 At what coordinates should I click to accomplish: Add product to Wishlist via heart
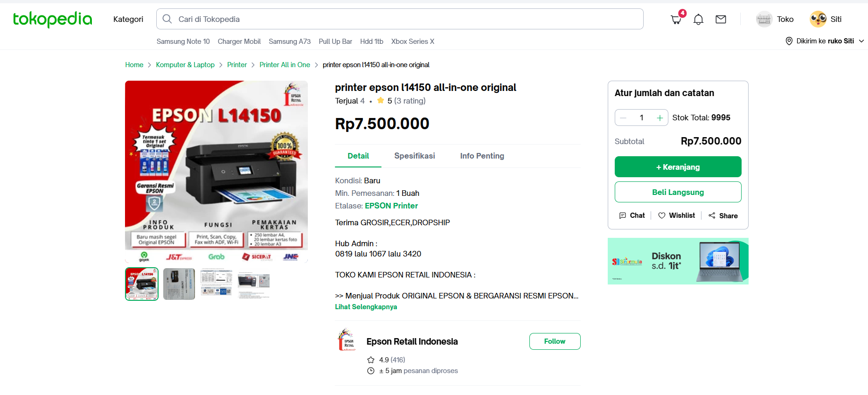pyautogui.click(x=662, y=215)
